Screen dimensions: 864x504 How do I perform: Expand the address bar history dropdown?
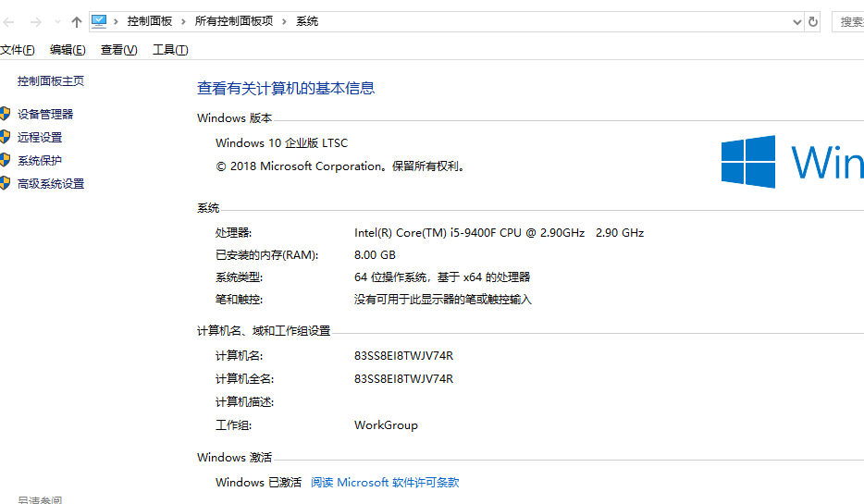797,21
